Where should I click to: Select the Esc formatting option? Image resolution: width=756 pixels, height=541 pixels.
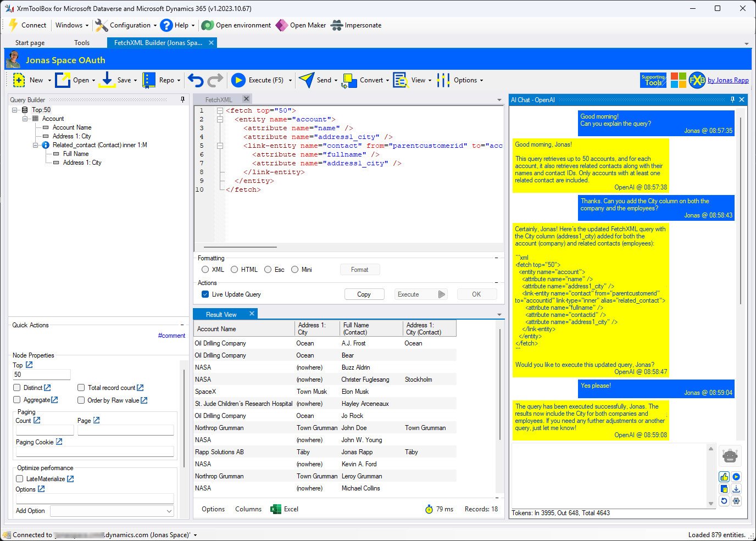[x=268, y=270]
